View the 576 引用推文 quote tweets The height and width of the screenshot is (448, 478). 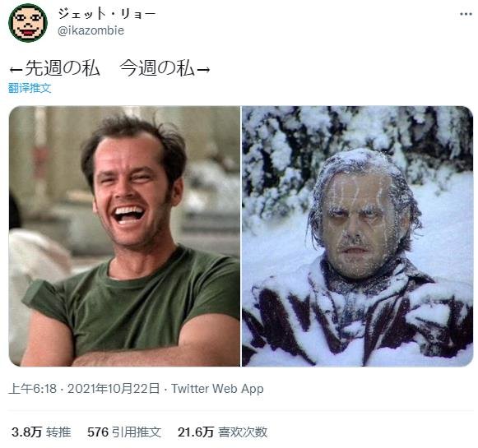point(124,432)
